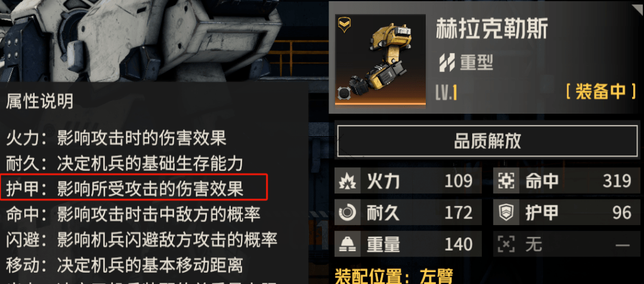
Task: Click the accuracy crosshair icon beside 命中
Action: click(x=506, y=181)
